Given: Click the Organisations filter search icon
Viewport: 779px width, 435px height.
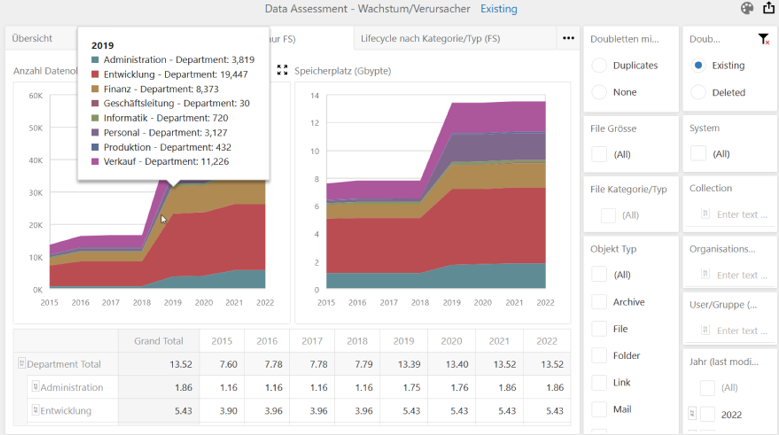Looking at the screenshot, I should (706, 275).
